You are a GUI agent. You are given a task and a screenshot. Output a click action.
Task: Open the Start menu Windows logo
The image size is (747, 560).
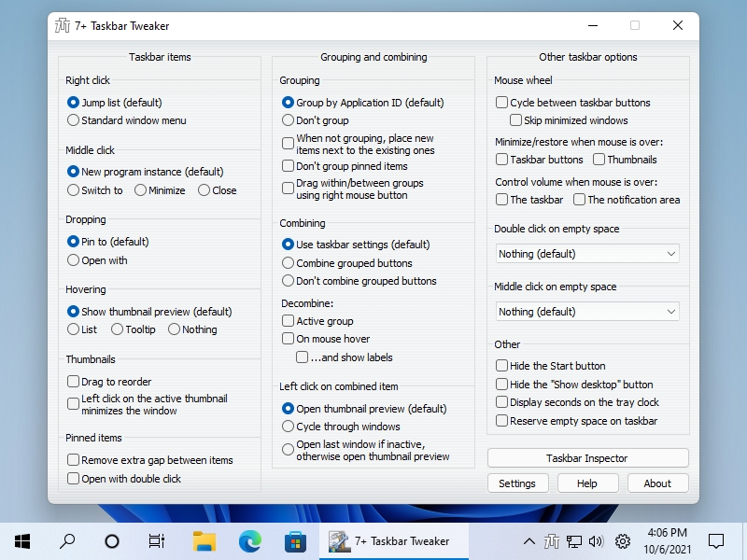22,541
